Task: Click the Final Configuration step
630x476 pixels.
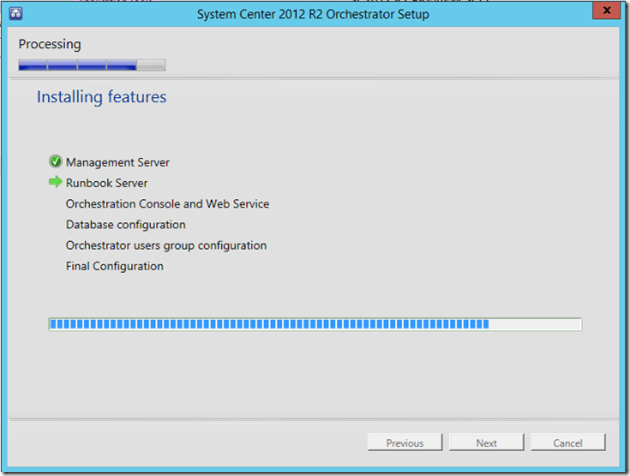Action: pos(114,267)
